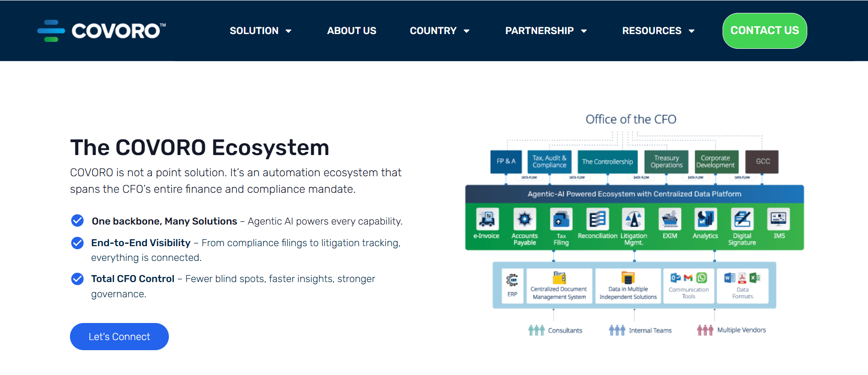Click the 'Agentic-AI Powered Ecosystem' banner text
Viewport: 868px width, 375px height.
[x=635, y=194]
